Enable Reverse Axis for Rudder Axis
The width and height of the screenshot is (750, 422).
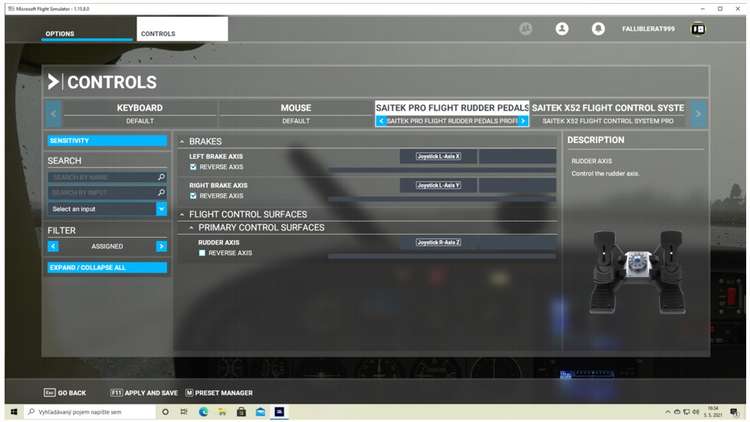click(x=202, y=253)
